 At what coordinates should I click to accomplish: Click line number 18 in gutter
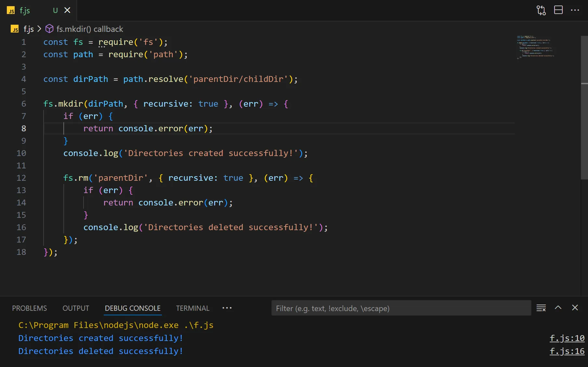21,252
